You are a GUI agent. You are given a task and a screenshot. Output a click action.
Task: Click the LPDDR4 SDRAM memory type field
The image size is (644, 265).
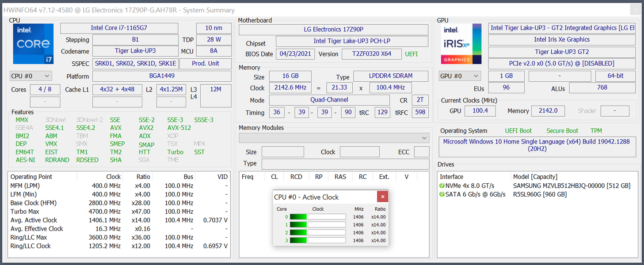390,76
